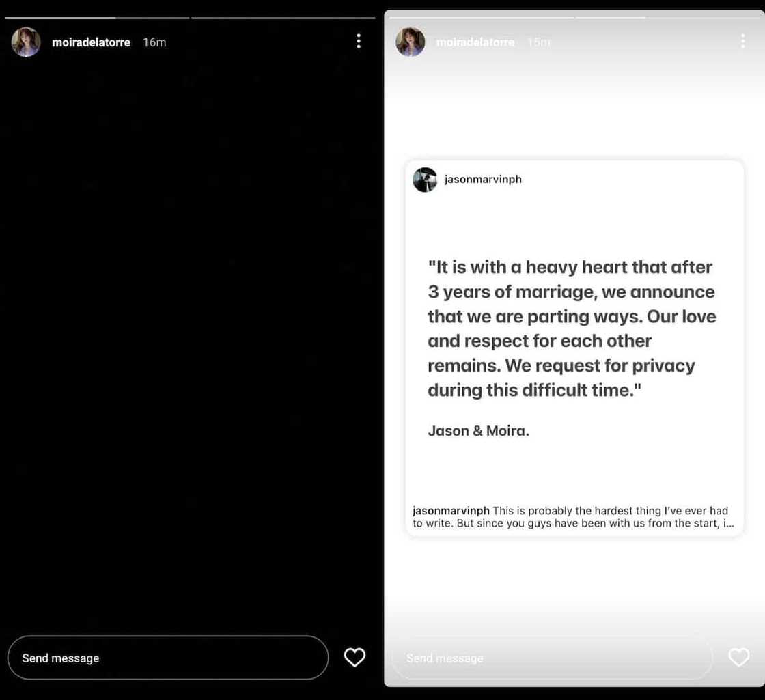Viewport: 765px width, 700px height.
Task: Like the black story with the heart
Action: (x=354, y=657)
